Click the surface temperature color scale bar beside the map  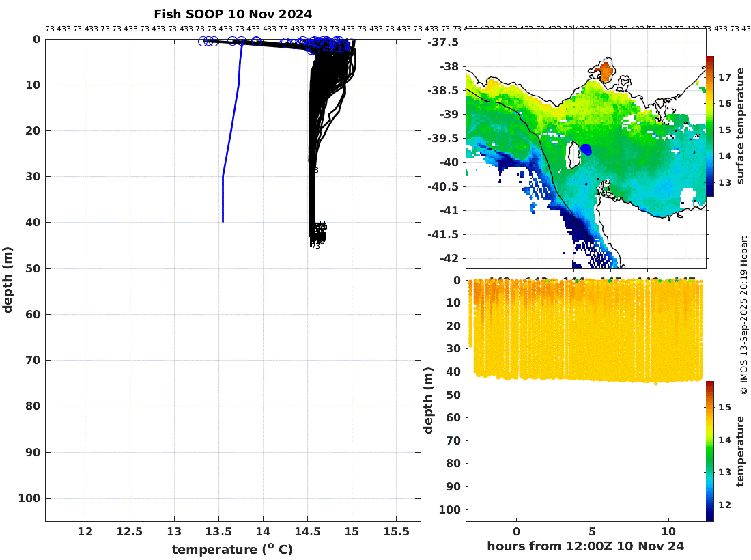[710, 126]
